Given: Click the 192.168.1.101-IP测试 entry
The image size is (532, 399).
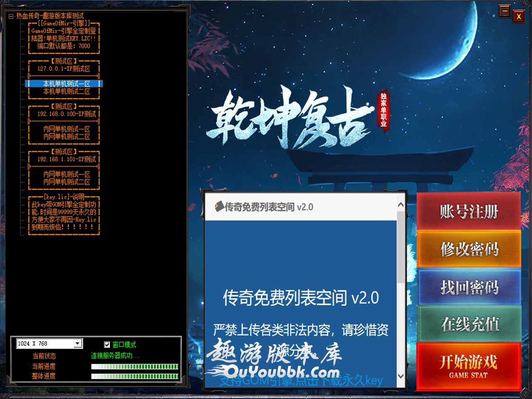Looking at the screenshot, I should click(x=66, y=159).
